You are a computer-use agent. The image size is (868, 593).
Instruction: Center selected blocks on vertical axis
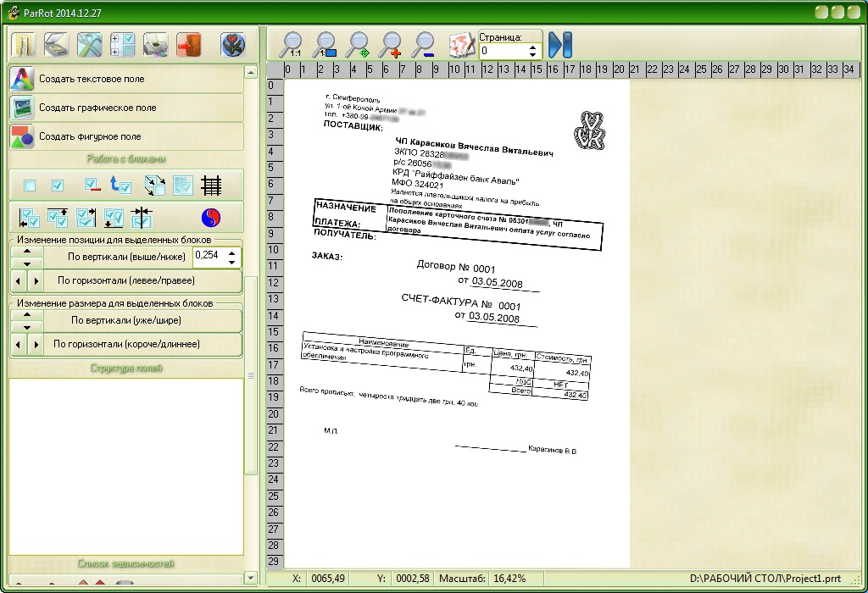click(142, 218)
